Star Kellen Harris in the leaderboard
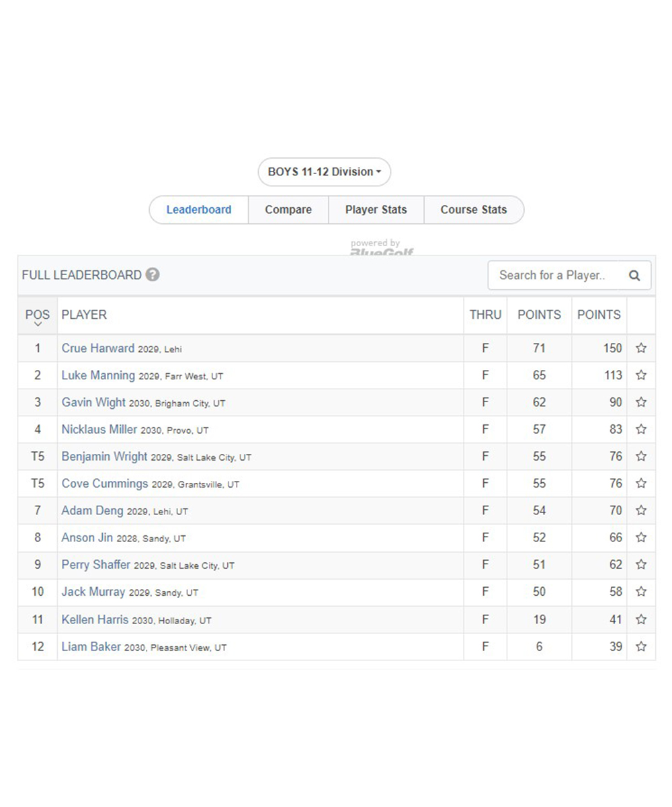672x807 pixels. (x=641, y=619)
